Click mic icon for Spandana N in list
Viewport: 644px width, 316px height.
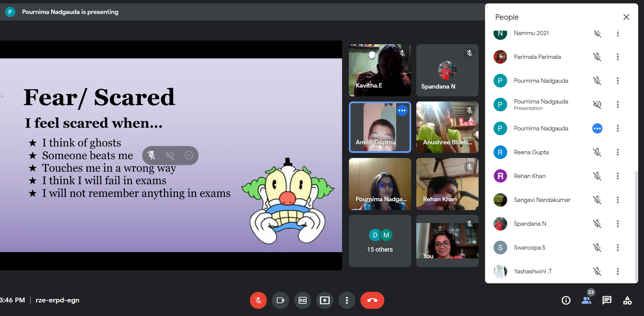597,224
